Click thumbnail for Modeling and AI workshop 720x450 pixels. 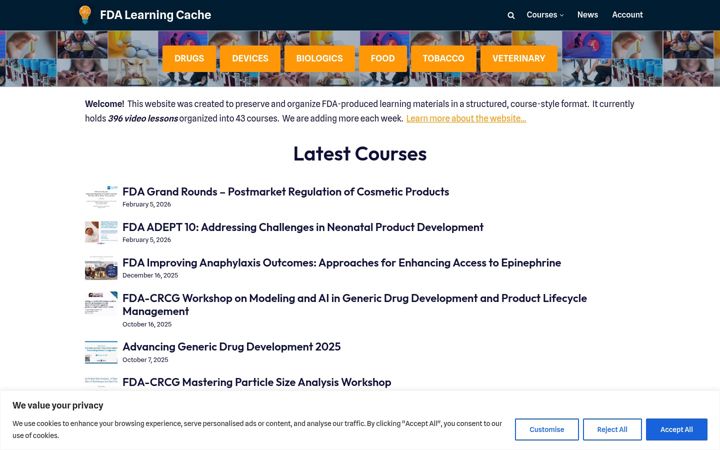pos(101,303)
